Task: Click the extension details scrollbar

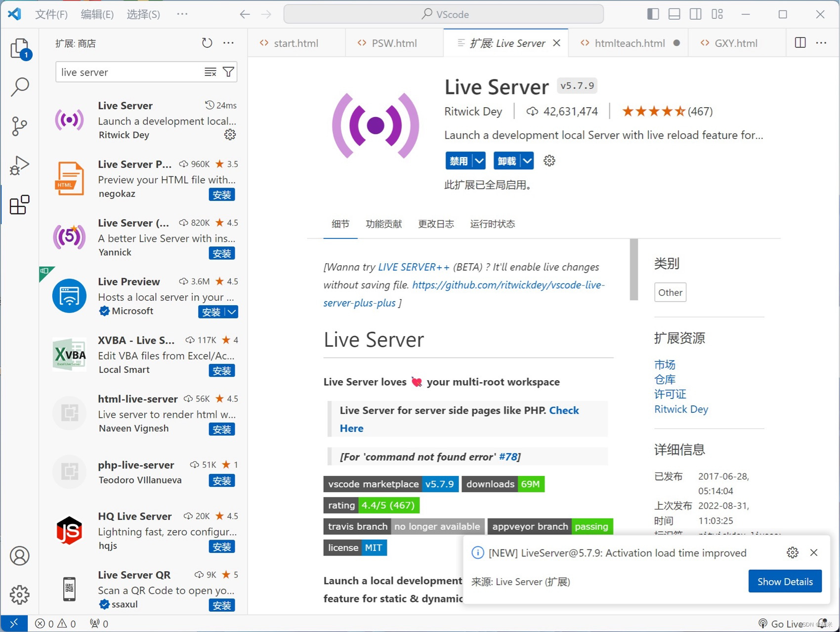Action: 634,270
